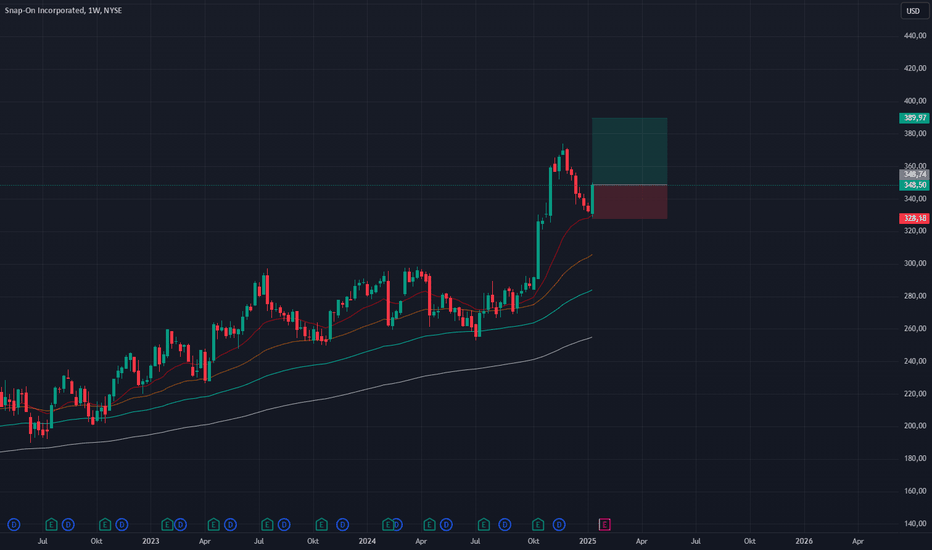Click the earnings E marker right after the Apr 2024 label
This screenshot has height=550, width=932.
coord(429,524)
